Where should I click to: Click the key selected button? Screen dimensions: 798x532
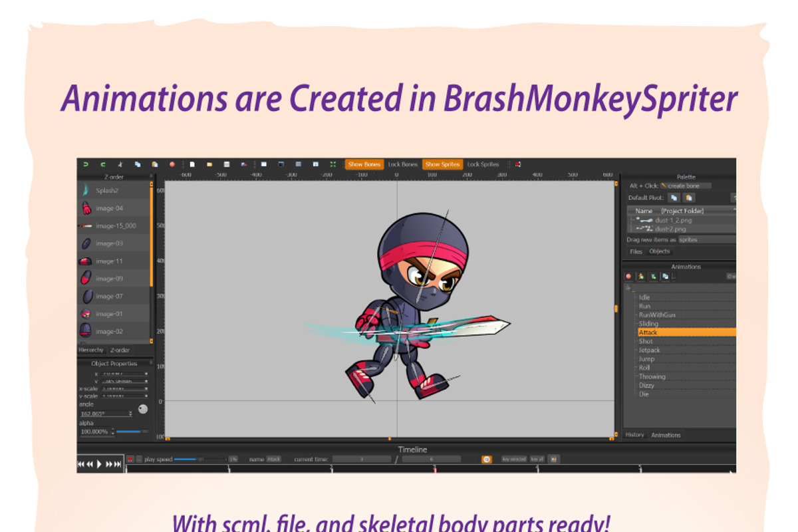514,459
